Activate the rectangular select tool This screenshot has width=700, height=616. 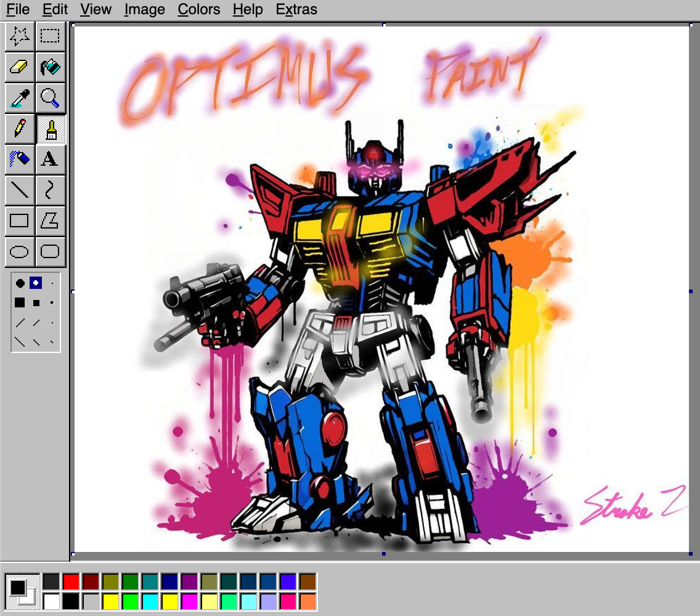click(51, 36)
